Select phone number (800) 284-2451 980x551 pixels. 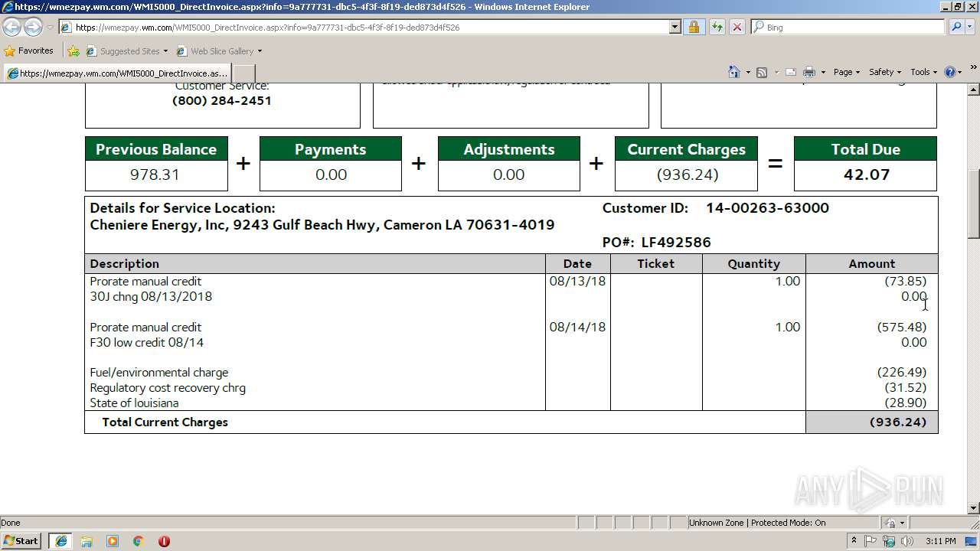(x=222, y=100)
